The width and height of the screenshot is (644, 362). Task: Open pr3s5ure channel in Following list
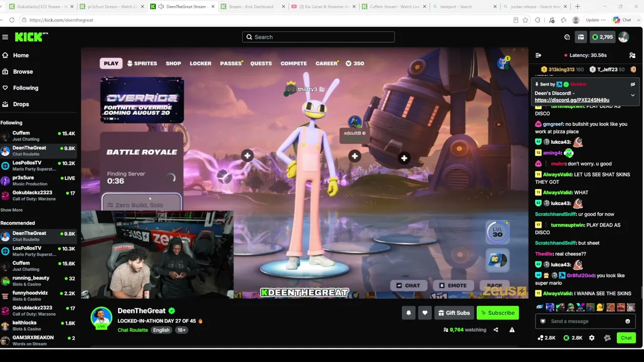coord(38,180)
